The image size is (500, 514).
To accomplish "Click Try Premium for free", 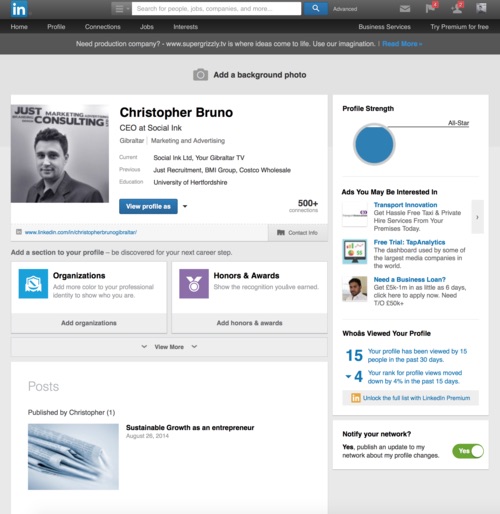I will [x=459, y=27].
